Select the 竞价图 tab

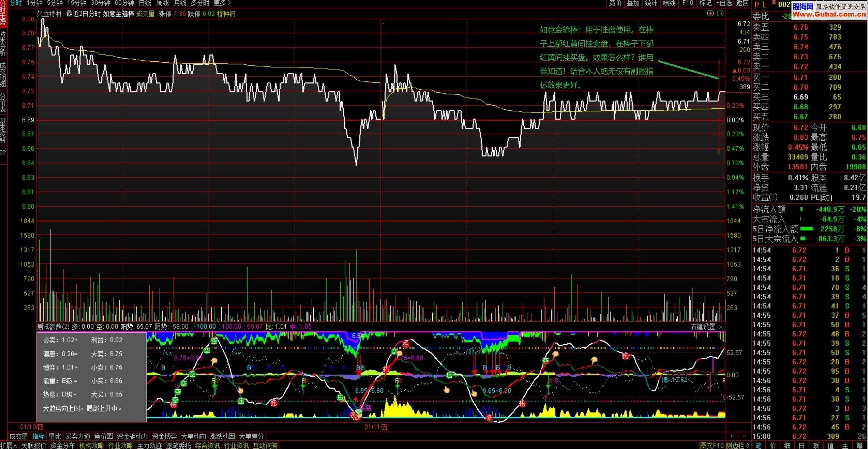tap(103, 436)
